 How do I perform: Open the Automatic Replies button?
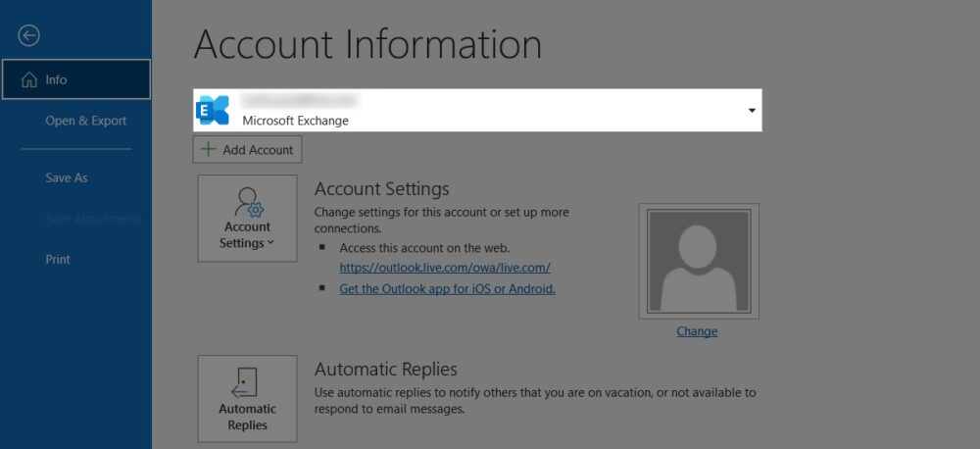coord(248,398)
